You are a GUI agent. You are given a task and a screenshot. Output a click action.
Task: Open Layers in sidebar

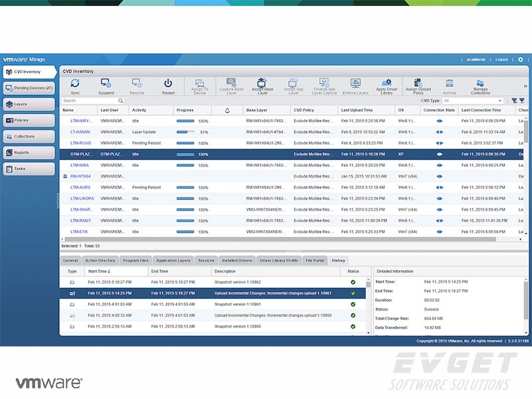(29, 104)
